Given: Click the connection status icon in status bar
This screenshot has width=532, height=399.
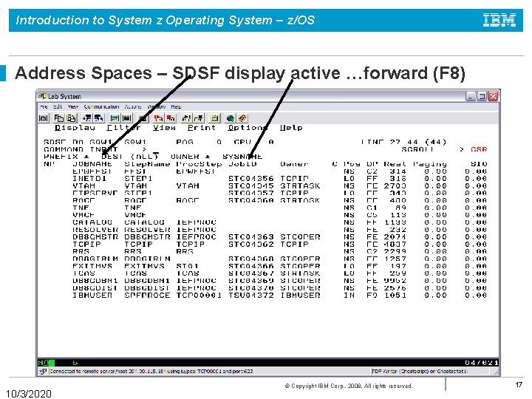Looking at the screenshot, I should point(43,371).
